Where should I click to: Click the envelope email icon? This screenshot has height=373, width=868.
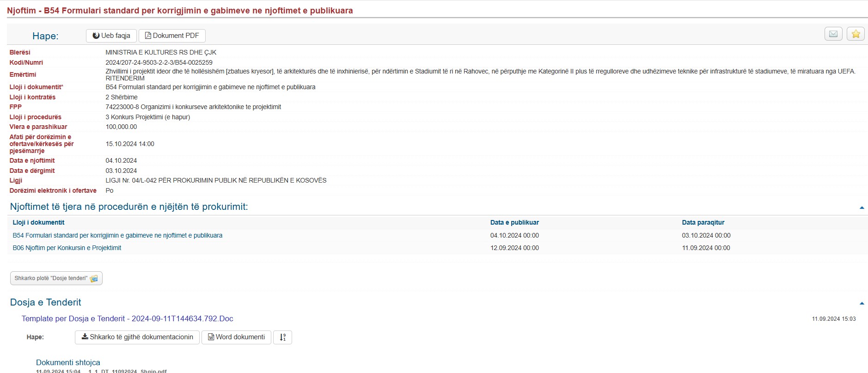[833, 34]
